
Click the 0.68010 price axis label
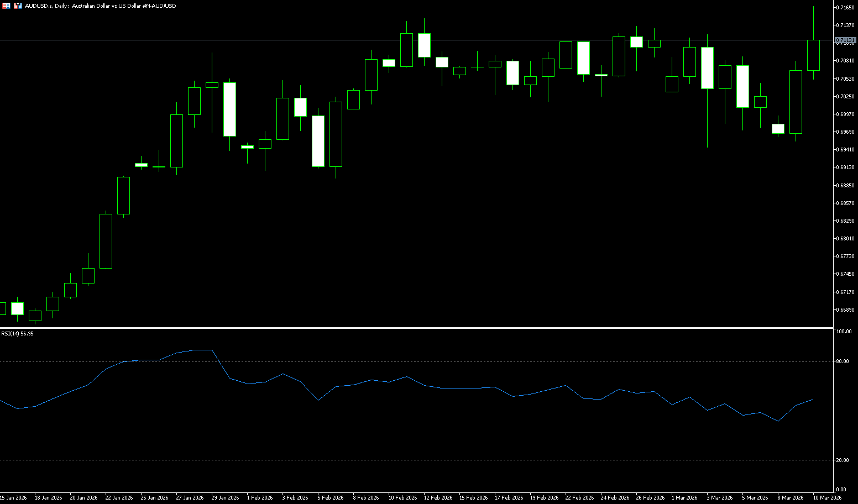click(846, 239)
